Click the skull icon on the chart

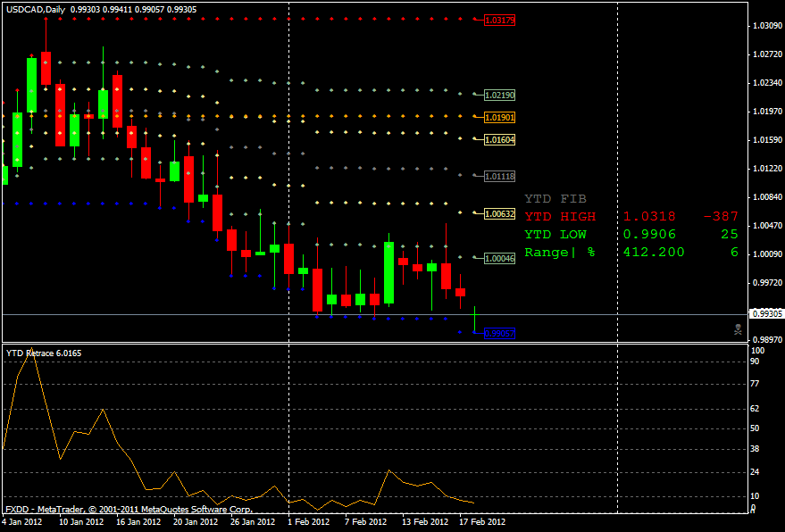[x=738, y=329]
